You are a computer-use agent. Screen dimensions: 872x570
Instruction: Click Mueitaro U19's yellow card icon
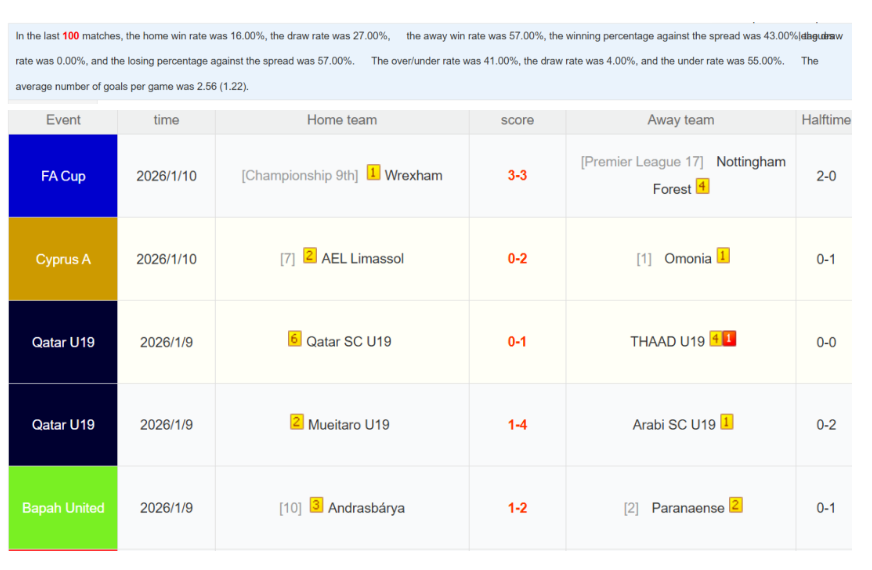point(296,421)
